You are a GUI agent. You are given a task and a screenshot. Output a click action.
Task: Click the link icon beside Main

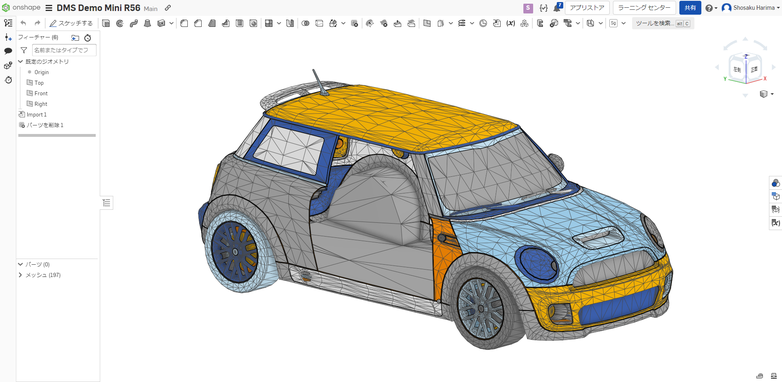click(x=168, y=8)
